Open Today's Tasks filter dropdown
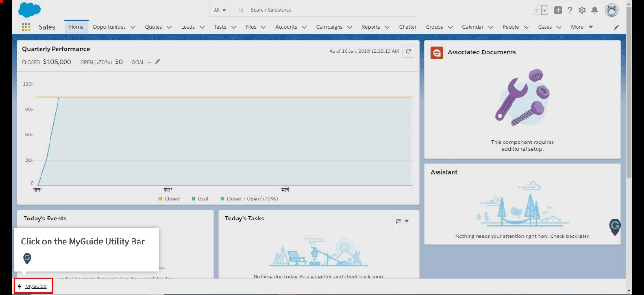Screen dimensions: 644x295 coord(402,221)
